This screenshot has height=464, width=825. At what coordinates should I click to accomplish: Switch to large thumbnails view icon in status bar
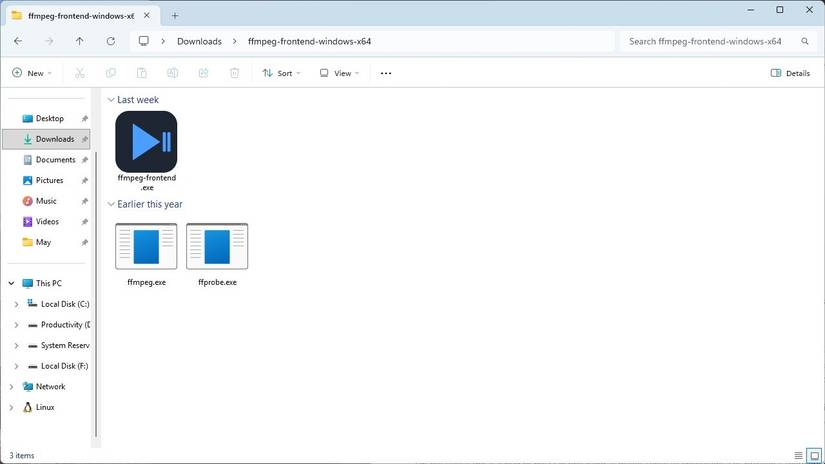click(814, 456)
